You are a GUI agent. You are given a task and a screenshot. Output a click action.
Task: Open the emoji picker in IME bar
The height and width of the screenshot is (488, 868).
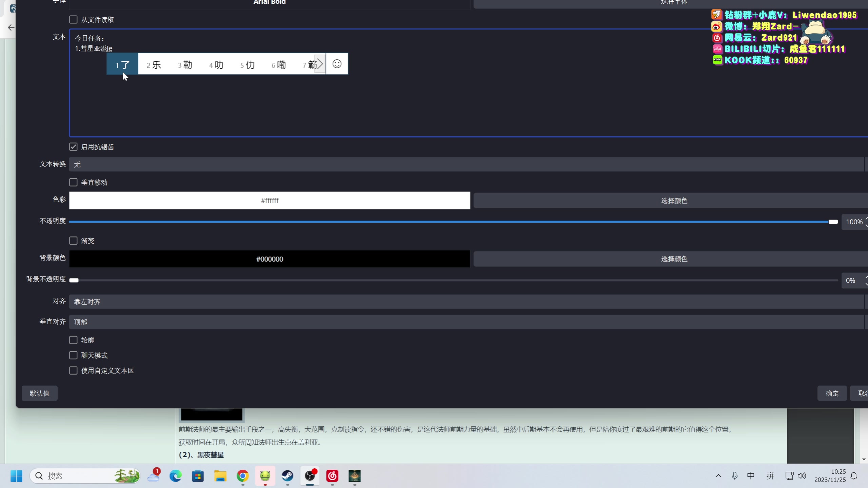point(337,64)
